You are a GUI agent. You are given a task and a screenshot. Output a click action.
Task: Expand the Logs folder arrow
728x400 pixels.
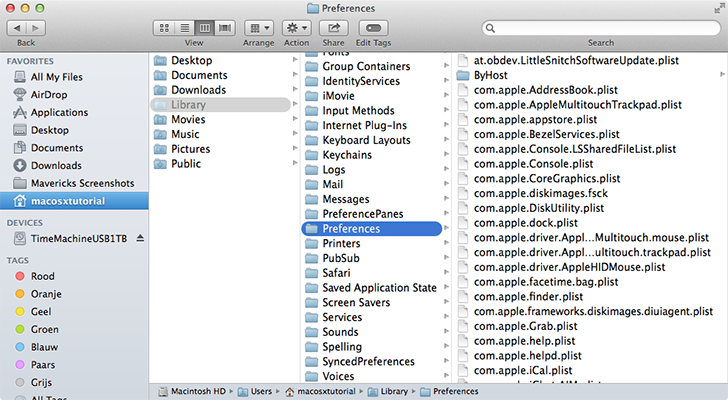coord(446,169)
